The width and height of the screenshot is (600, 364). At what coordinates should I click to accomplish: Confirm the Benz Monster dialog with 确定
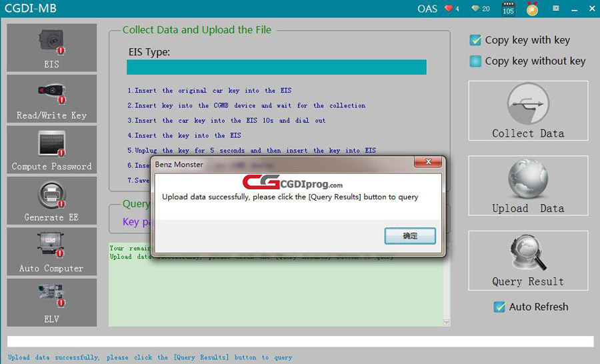click(410, 236)
